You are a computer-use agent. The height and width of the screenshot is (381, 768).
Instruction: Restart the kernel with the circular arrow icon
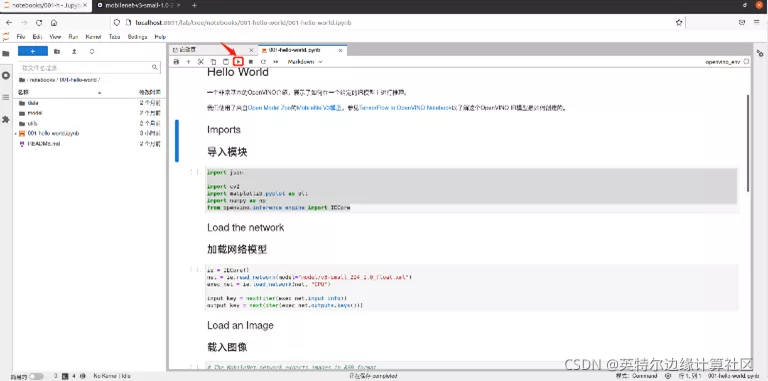[263, 62]
